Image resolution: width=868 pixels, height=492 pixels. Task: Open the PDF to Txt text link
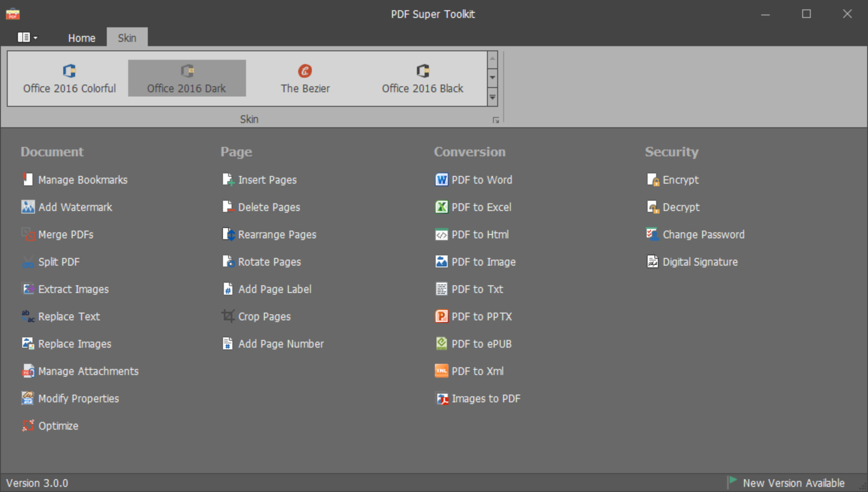click(x=477, y=289)
